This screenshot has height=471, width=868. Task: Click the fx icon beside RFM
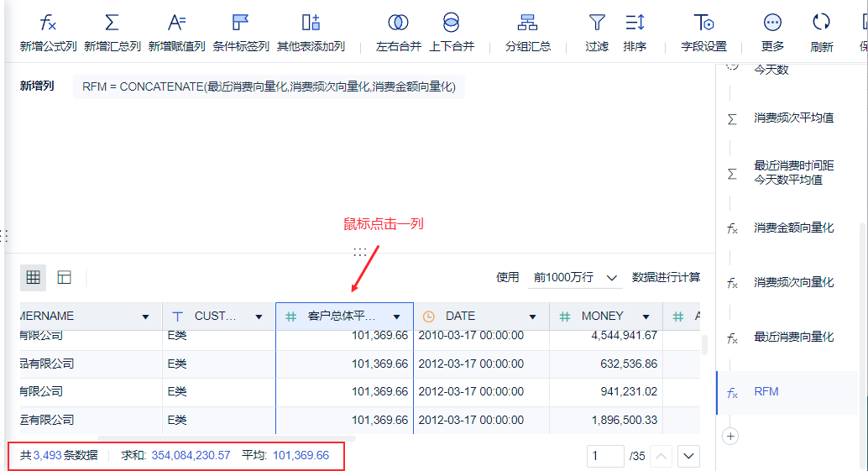click(732, 393)
